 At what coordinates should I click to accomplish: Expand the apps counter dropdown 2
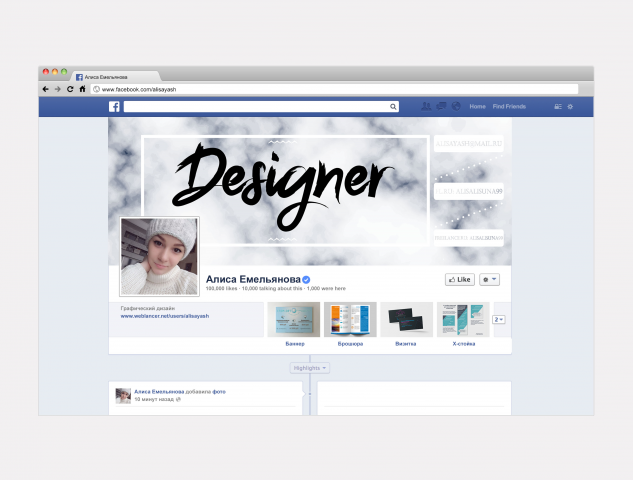(499, 319)
